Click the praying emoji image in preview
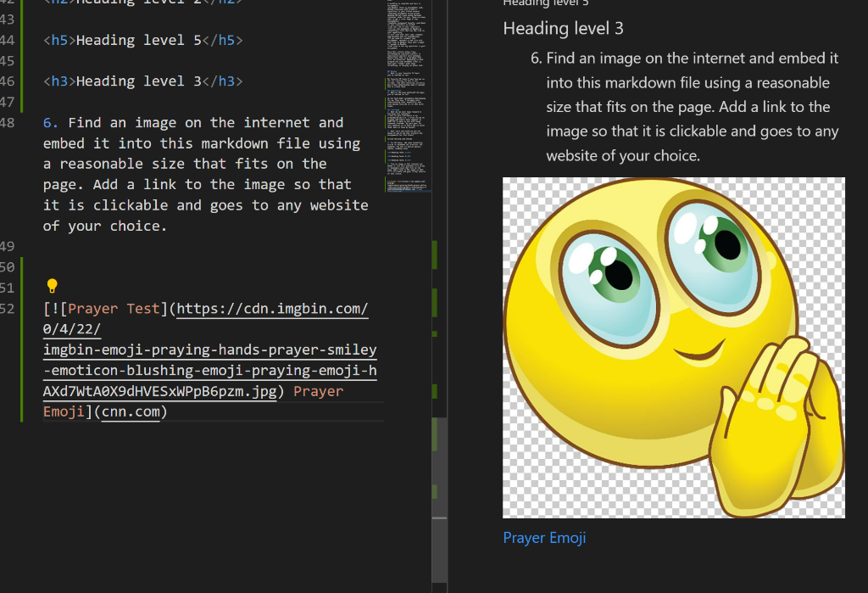The image size is (868, 593). [x=674, y=348]
